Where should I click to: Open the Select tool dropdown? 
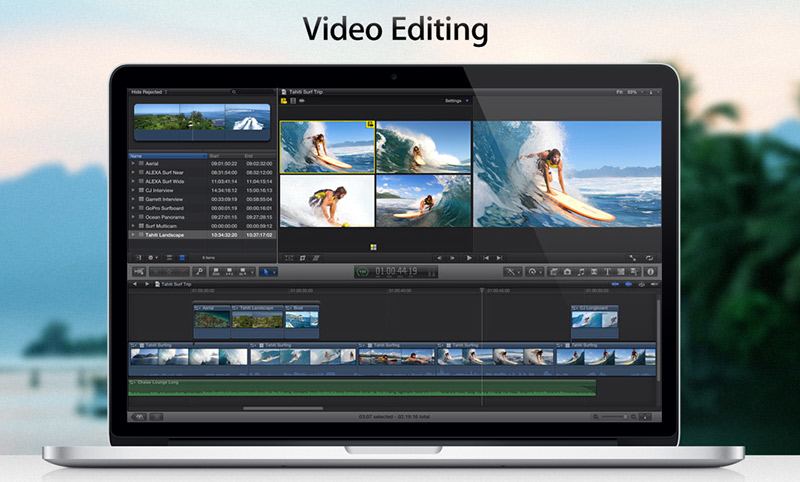[268, 272]
